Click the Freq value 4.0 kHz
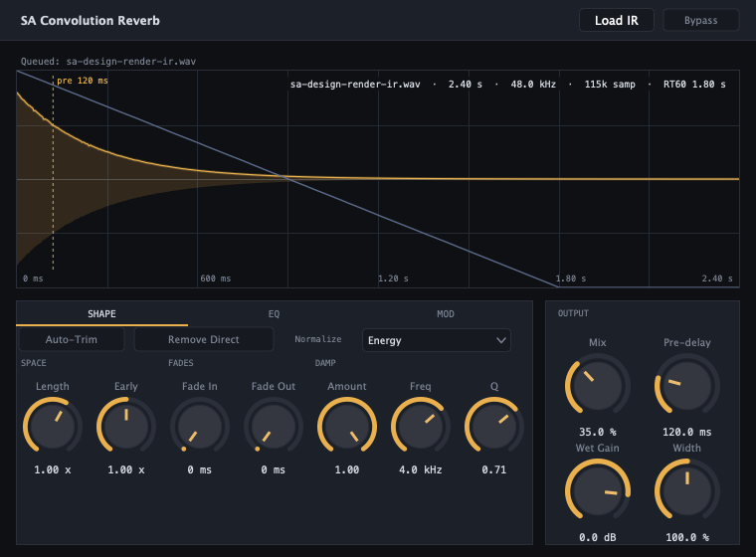 tap(421, 469)
